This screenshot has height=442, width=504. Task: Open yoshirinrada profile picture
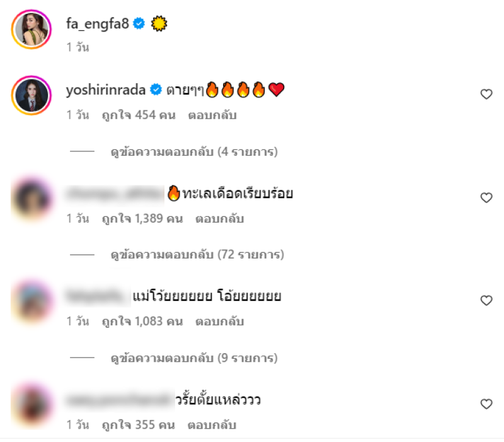pyautogui.click(x=31, y=95)
